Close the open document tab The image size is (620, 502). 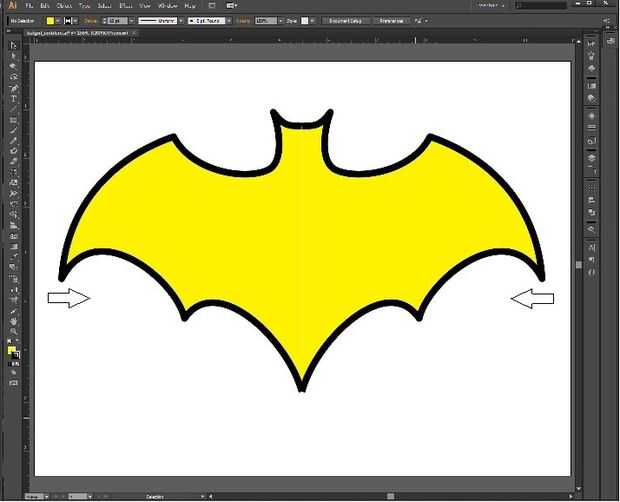pyautogui.click(x=134, y=33)
